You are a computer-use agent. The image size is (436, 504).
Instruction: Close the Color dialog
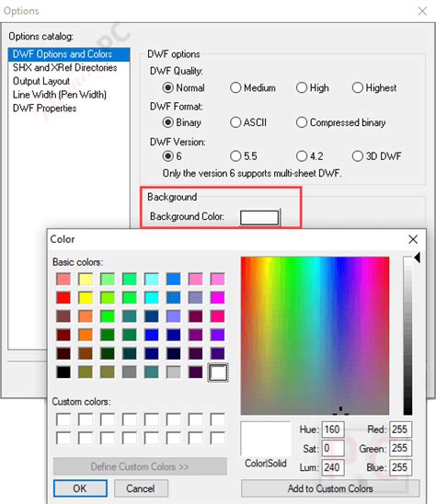coord(413,239)
